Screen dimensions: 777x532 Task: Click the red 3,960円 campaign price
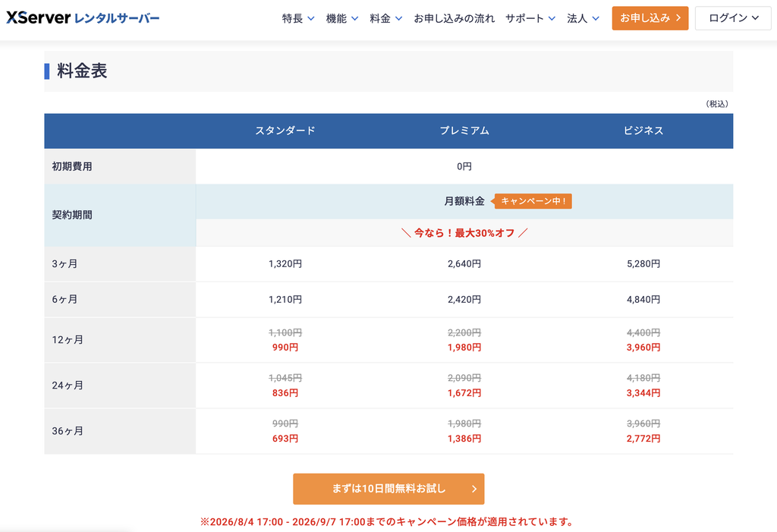click(643, 348)
